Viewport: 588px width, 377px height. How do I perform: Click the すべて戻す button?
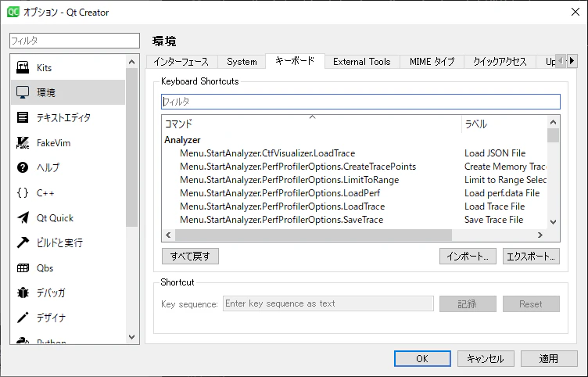point(191,257)
